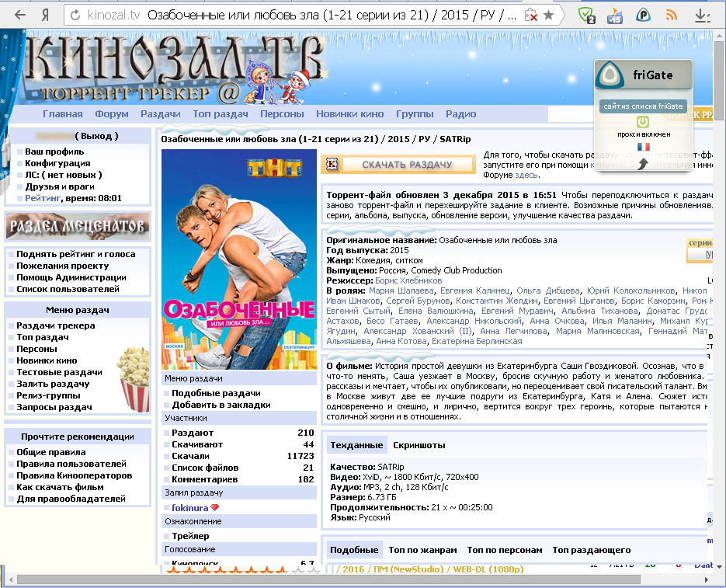Open Форум in the top navigation
Screen dimensions: 726x588
112,114
